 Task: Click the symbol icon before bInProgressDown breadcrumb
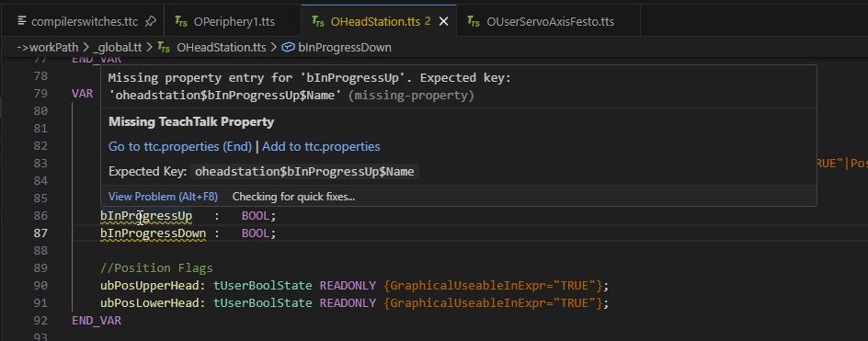click(x=287, y=48)
